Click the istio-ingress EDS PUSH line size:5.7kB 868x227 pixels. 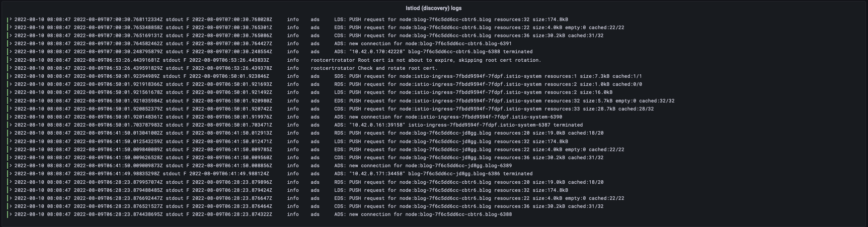click(x=344, y=100)
